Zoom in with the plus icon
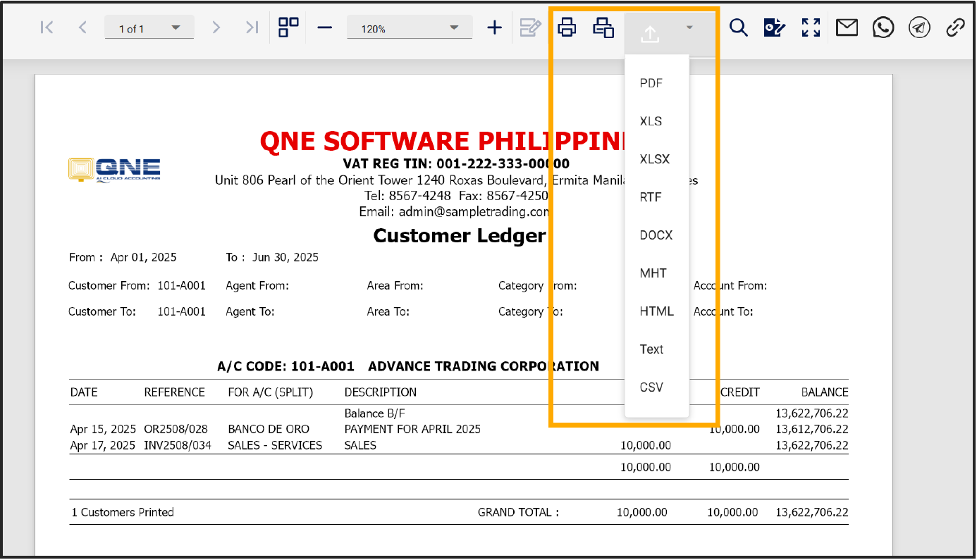The image size is (977, 560). pos(495,27)
